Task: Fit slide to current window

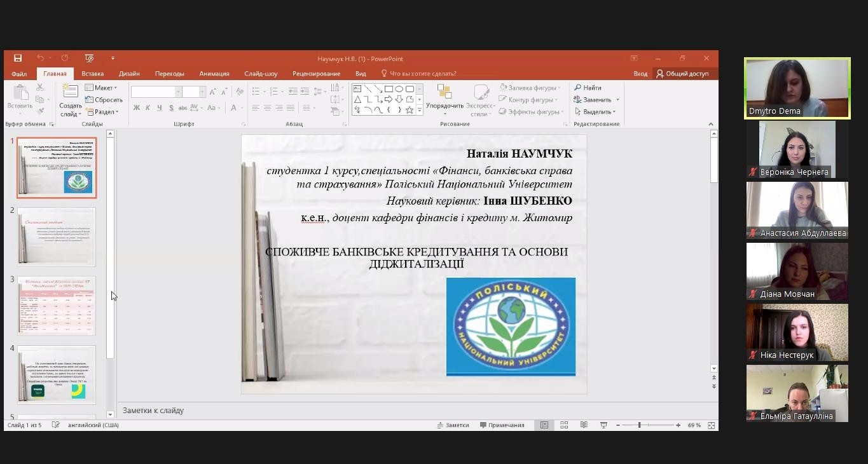Action: click(712, 425)
